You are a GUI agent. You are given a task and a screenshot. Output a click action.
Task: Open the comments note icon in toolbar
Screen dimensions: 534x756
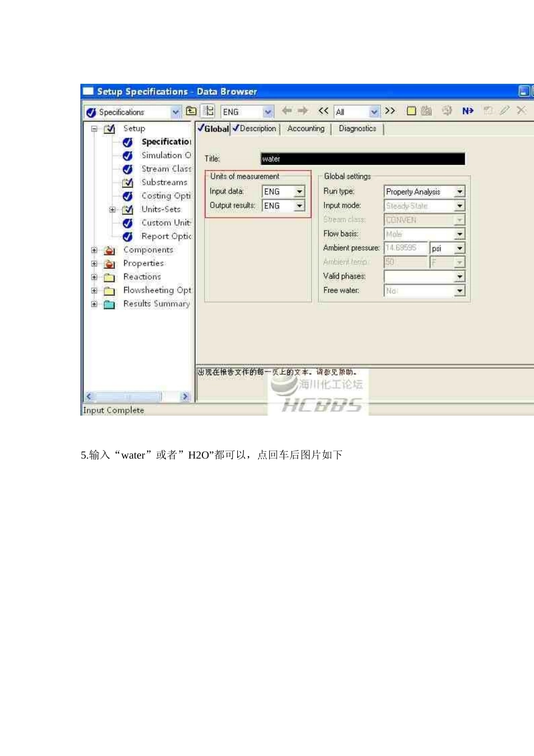coord(411,111)
